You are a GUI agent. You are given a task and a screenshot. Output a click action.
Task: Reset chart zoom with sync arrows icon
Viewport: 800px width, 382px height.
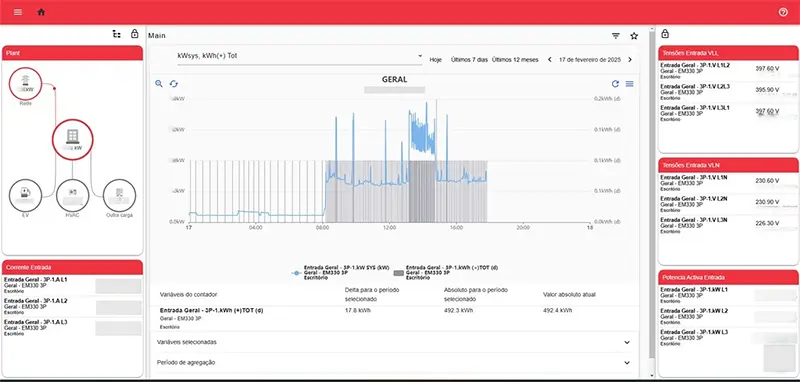point(173,84)
